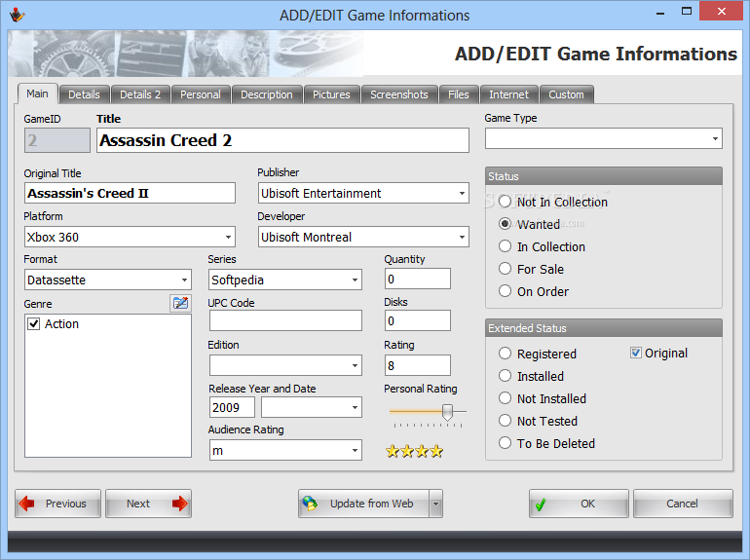Click the Update from Web button
Viewport: 750px width, 560px height.
click(x=364, y=504)
